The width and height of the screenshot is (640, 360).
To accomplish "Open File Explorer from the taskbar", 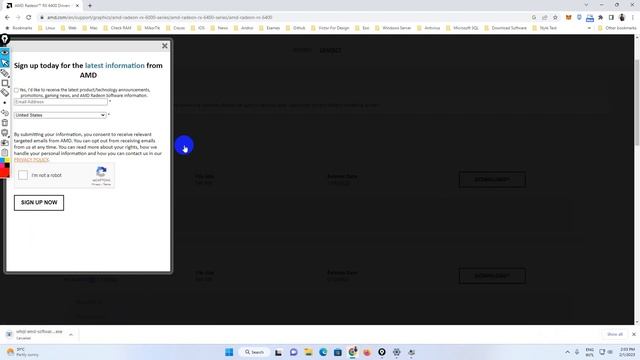I will [308, 352].
